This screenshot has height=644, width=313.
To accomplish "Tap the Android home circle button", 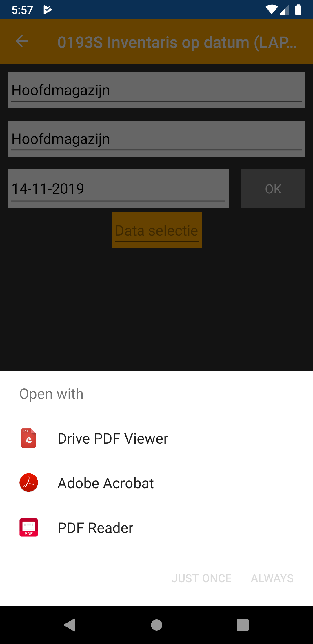I will click(156, 625).
